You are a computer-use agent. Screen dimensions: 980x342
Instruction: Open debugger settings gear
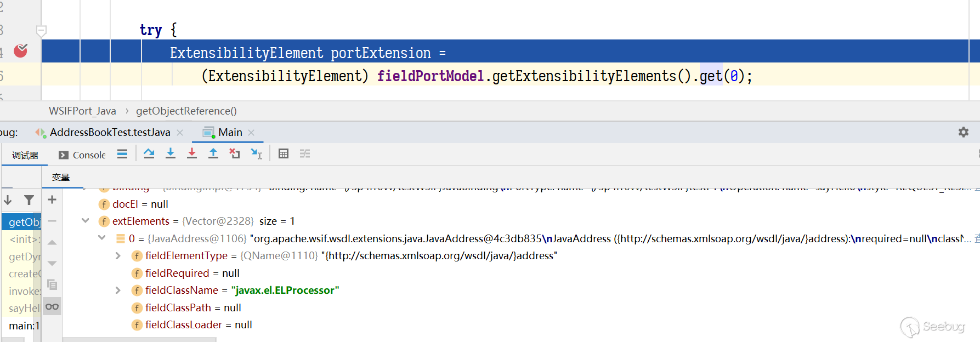tap(963, 132)
